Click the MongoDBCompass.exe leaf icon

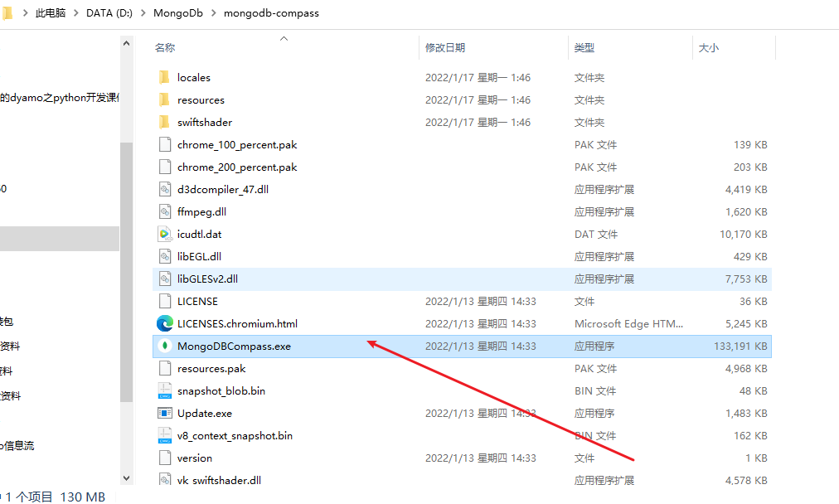pos(165,346)
